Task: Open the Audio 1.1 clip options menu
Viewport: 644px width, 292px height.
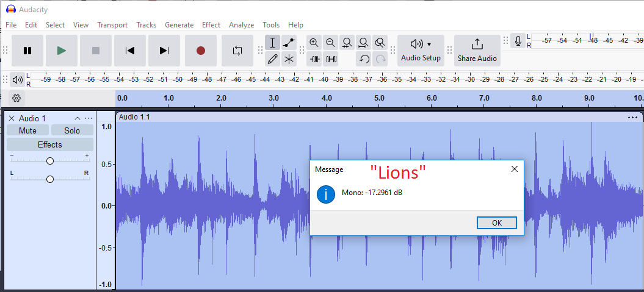Action: tap(632, 117)
